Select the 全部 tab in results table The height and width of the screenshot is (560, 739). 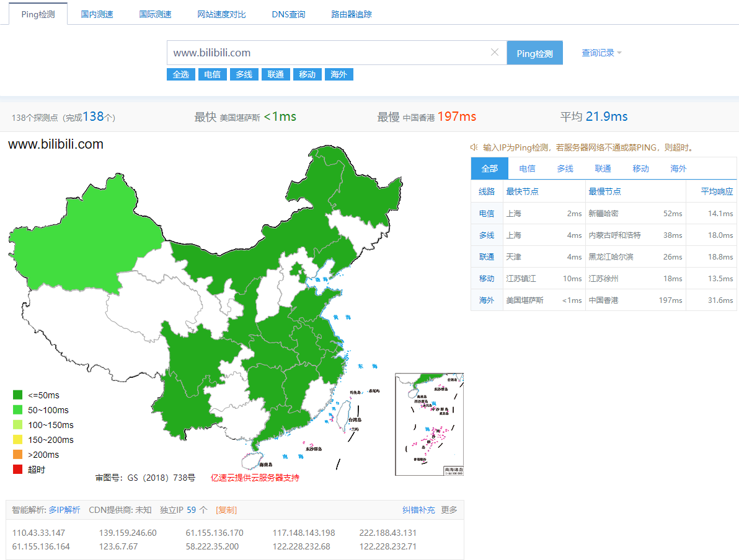click(x=490, y=168)
